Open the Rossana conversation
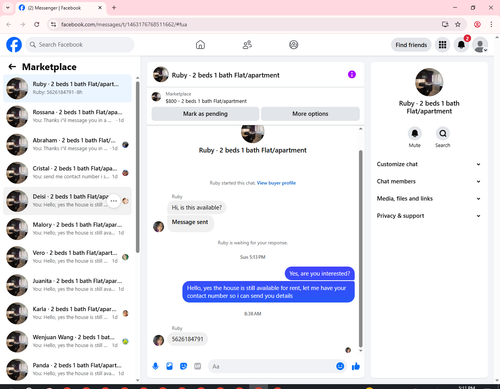Screen dimensions: 500x389 click(x=67, y=116)
